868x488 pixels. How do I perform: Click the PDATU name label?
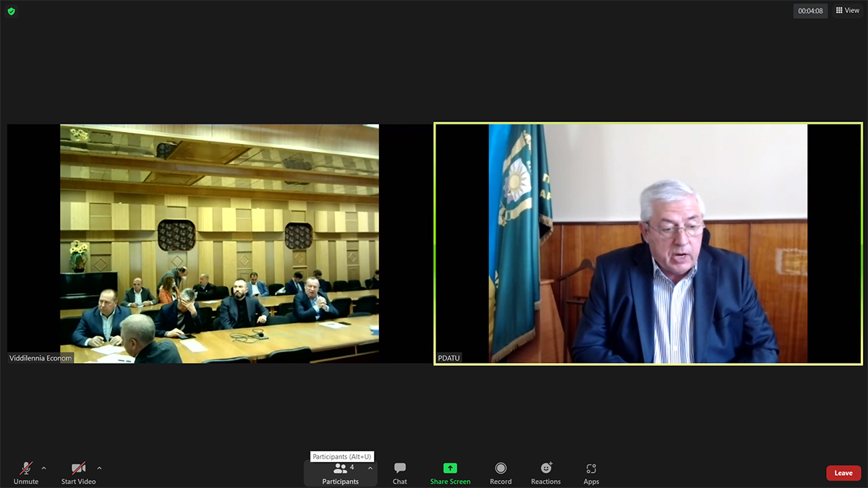449,358
